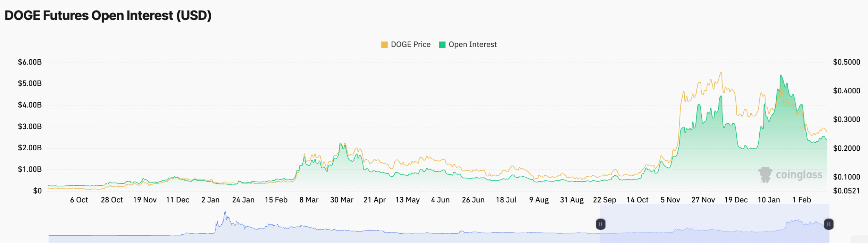
Task: Toggle the DOGE Price legend series
Action: 406,44
